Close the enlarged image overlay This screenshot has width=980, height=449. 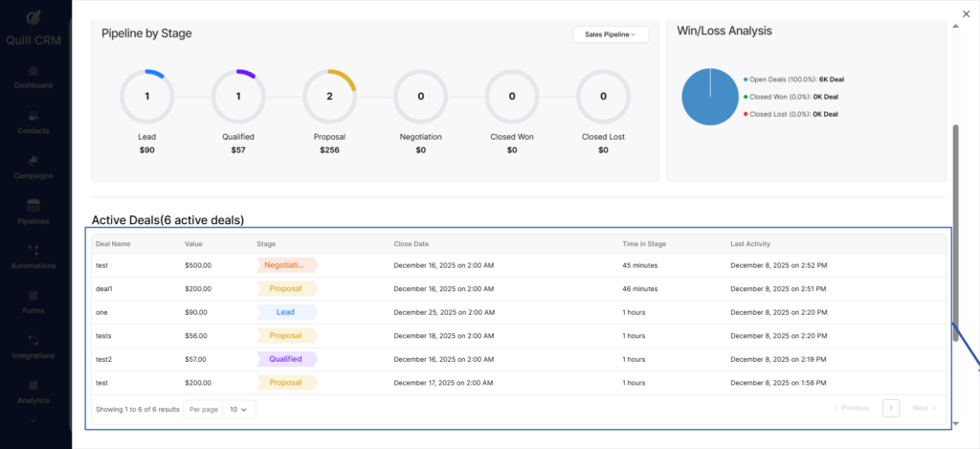point(965,12)
